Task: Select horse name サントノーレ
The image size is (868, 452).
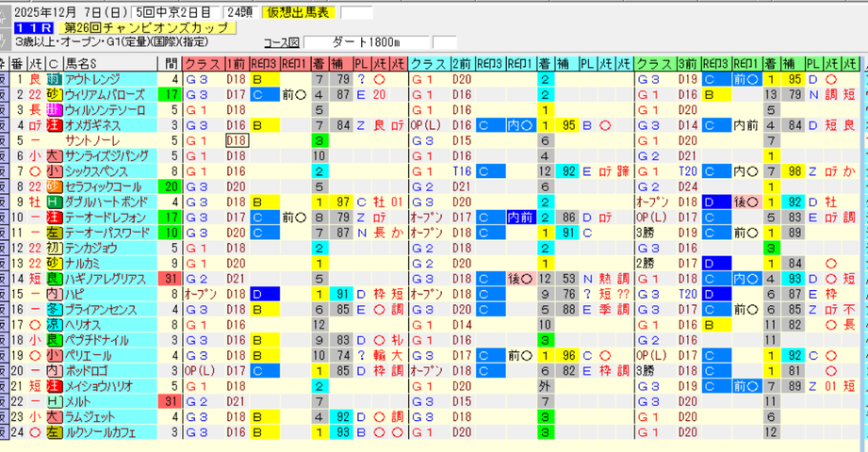Action: pos(92,140)
